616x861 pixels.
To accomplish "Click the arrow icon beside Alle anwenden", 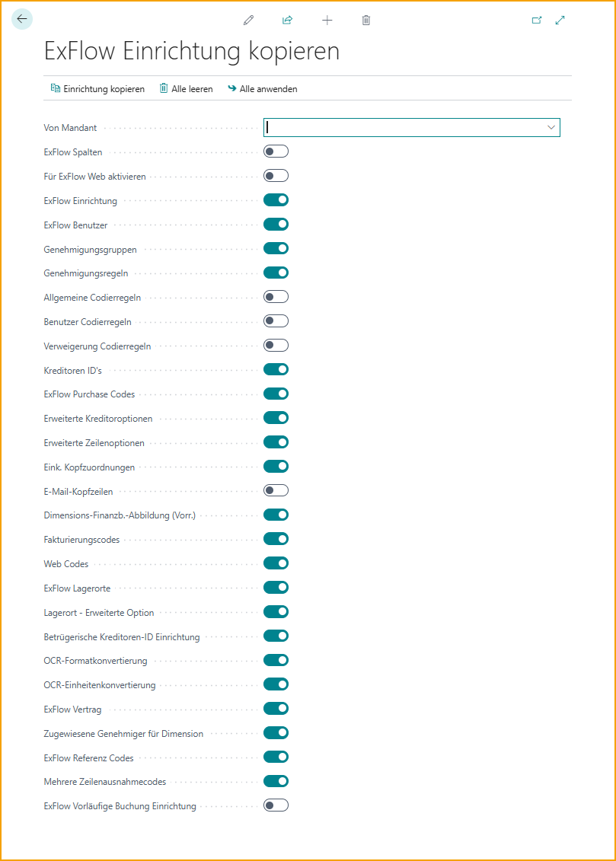I will [230, 88].
